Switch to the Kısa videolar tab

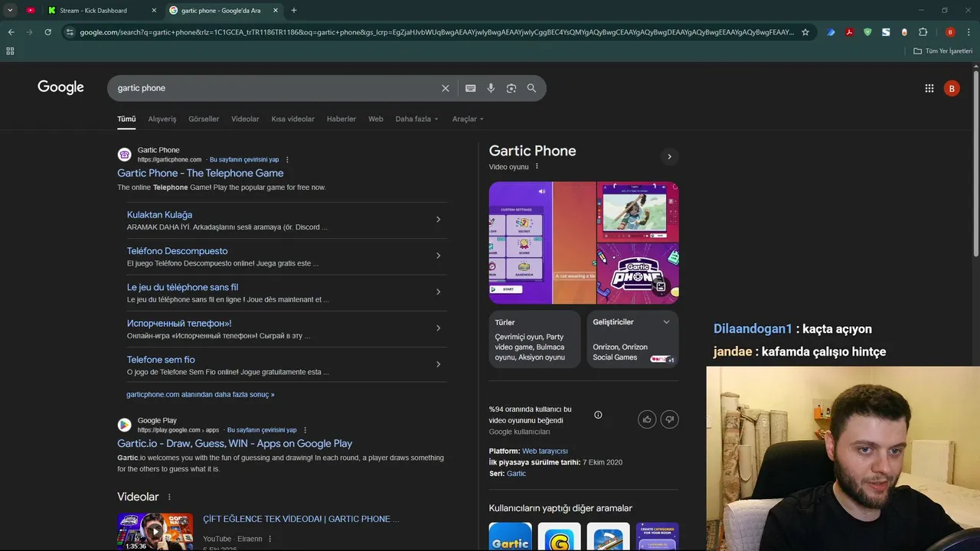pyautogui.click(x=293, y=119)
